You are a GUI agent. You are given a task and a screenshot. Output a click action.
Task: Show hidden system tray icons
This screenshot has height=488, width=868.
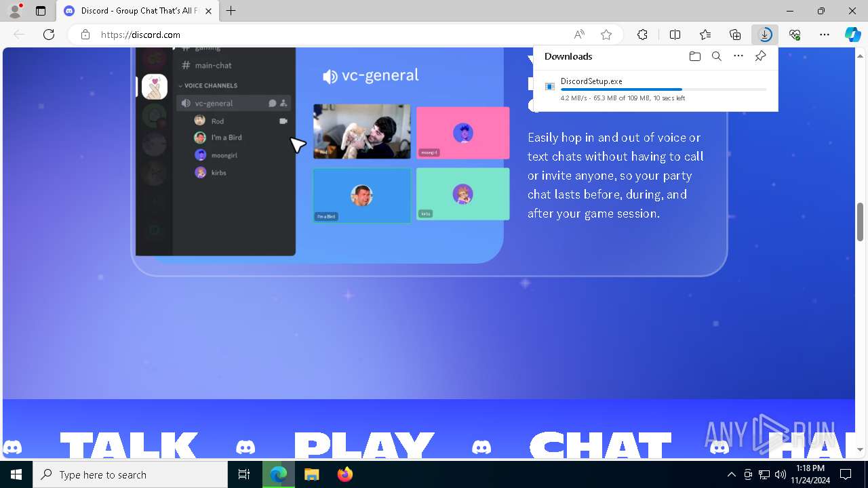coord(731,474)
